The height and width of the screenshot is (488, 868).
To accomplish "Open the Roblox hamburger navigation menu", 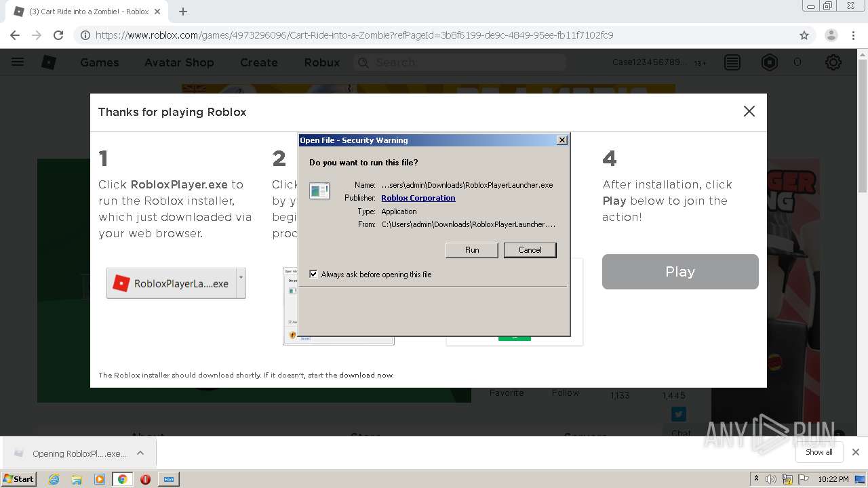I will 18,62.
